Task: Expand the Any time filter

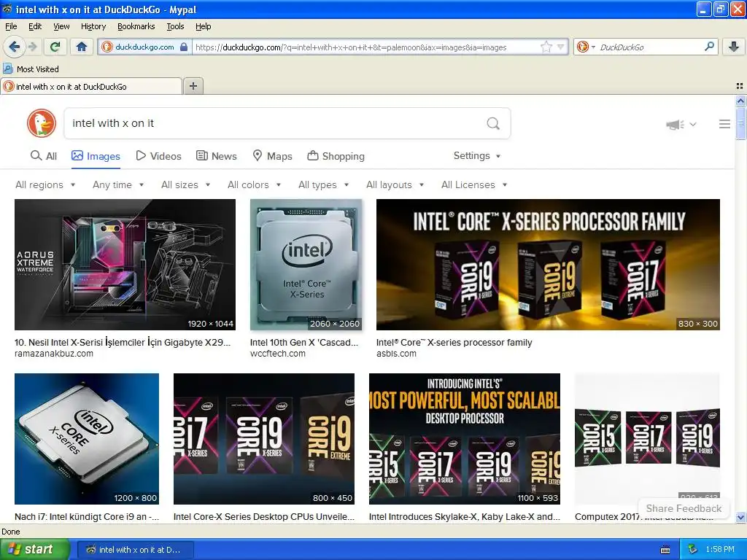Action: [118, 184]
